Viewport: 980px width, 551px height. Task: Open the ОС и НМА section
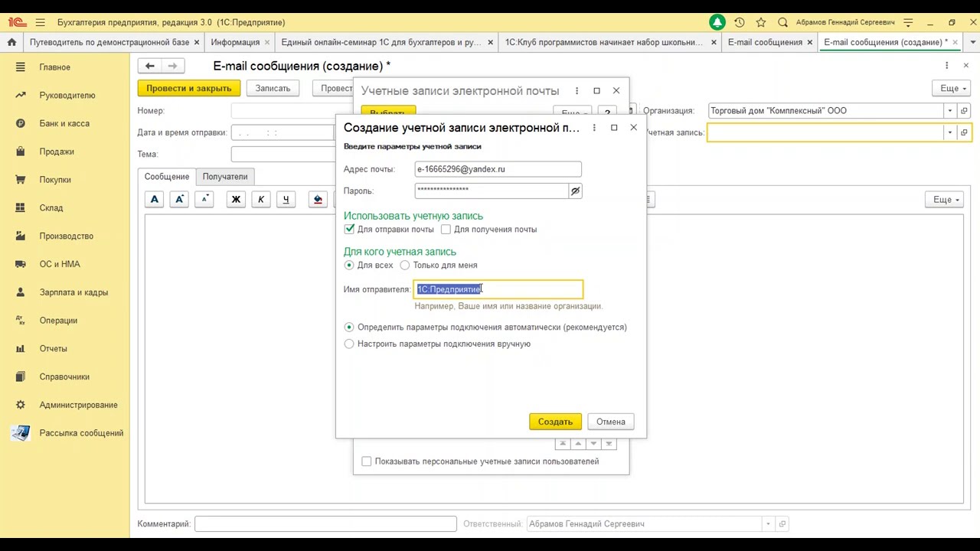(x=60, y=264)
